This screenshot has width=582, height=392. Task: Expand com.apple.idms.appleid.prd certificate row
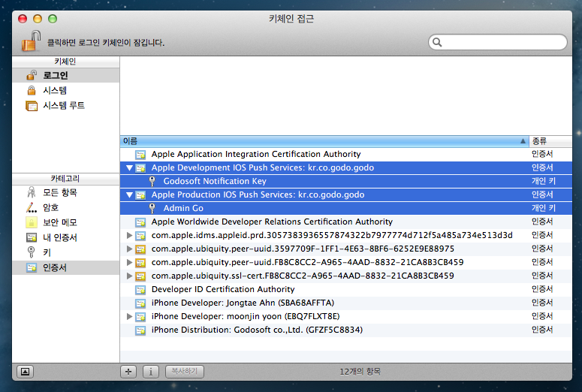click(129, 235)
